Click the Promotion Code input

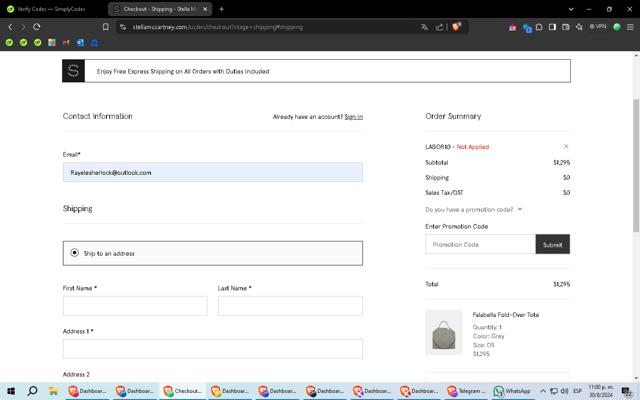(480, 244)
